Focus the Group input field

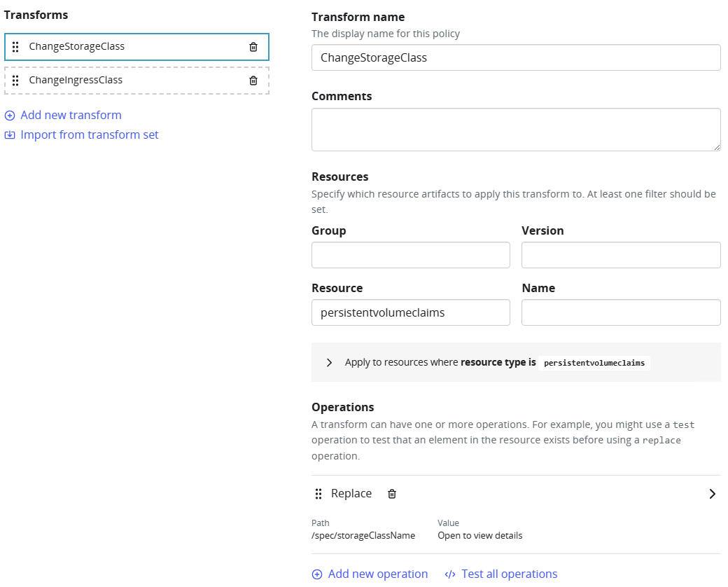pyautogui.click(x=410, y=256)
